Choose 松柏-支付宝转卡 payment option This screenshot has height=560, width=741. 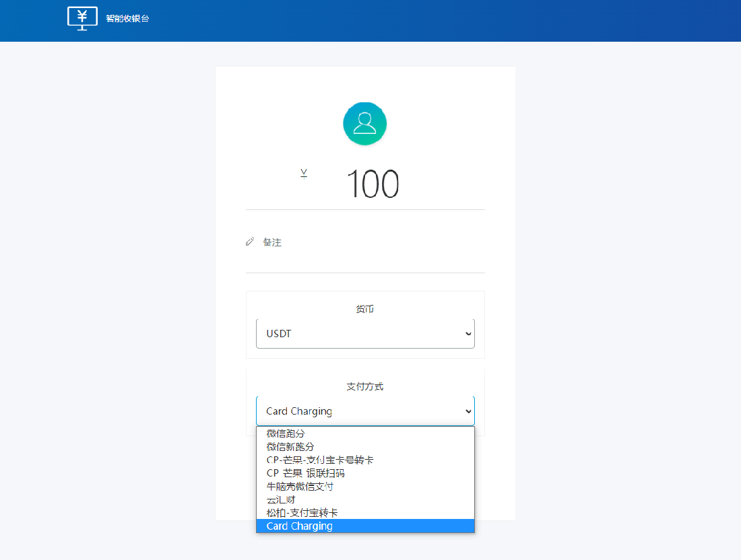(302, 513)
